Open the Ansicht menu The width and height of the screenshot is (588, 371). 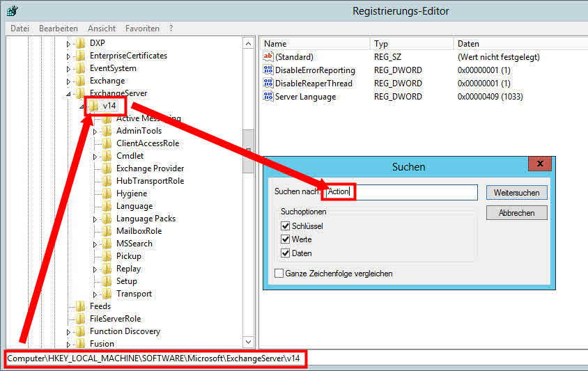(x=102, y=29)
